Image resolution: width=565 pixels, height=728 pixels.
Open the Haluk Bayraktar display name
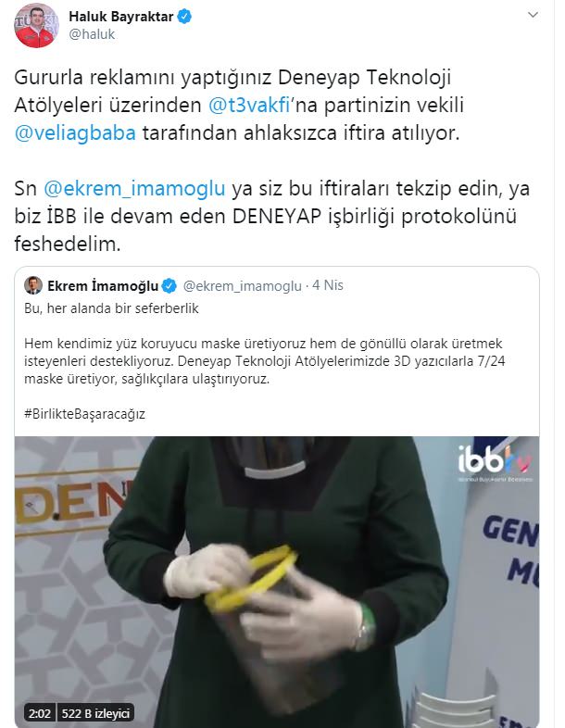pyautogui.click(x=121, y=17)
